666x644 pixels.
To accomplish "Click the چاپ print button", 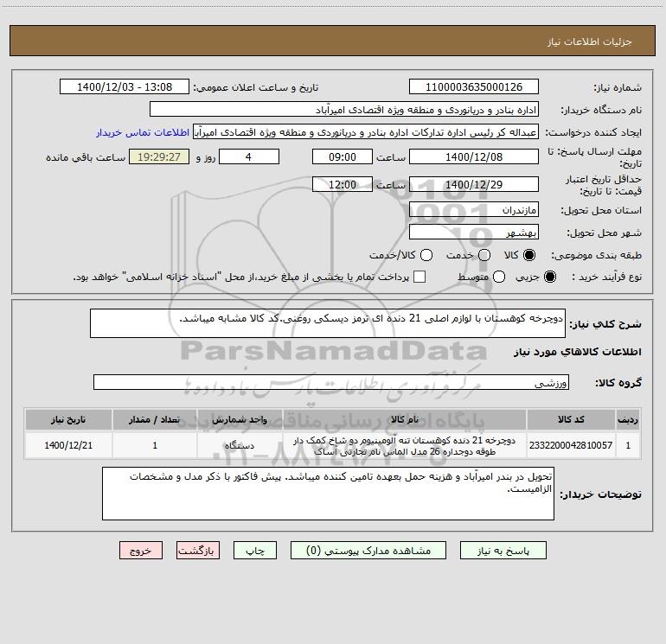I will click(255, 550).
